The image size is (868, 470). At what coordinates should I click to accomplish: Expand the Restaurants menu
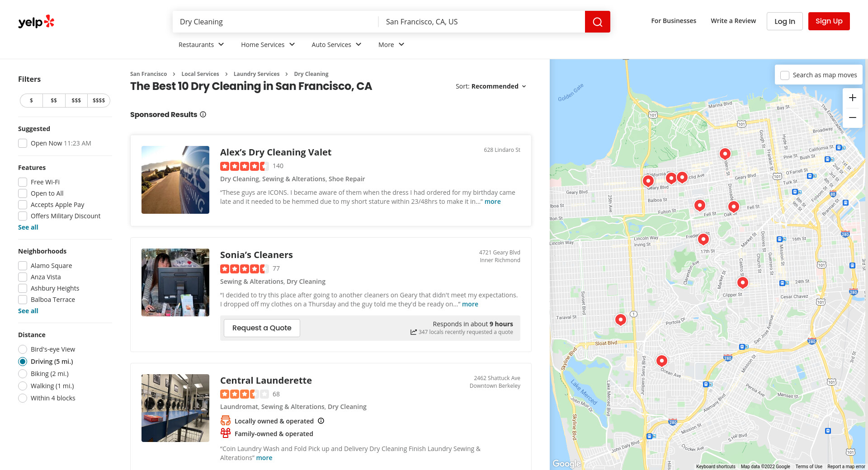click(x=201, y=45)
